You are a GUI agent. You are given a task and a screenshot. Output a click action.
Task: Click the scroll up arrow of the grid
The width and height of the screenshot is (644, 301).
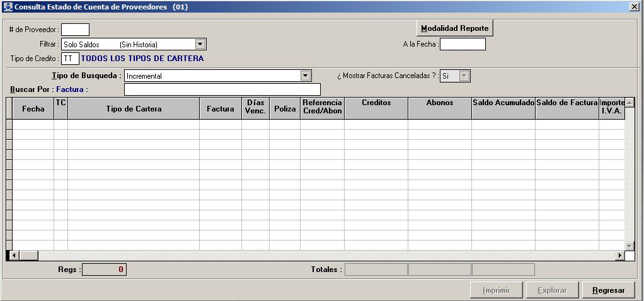[x=629, y=103]
